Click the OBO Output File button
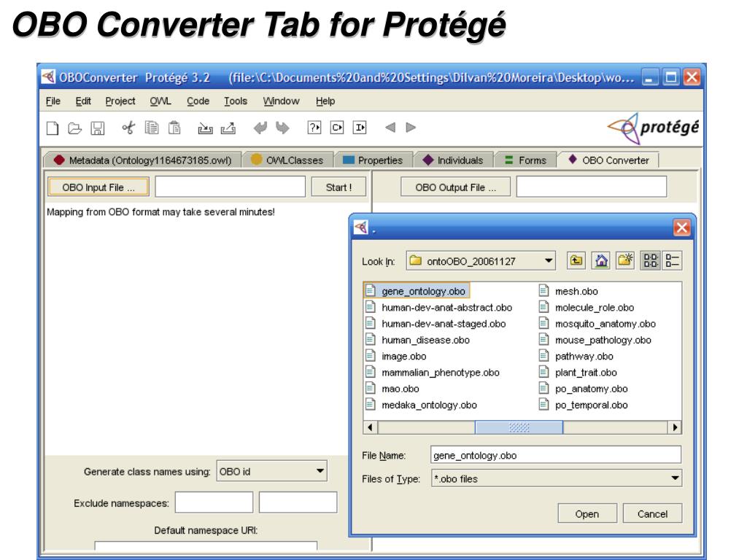 pyautogui.click(x=455, y=187)
